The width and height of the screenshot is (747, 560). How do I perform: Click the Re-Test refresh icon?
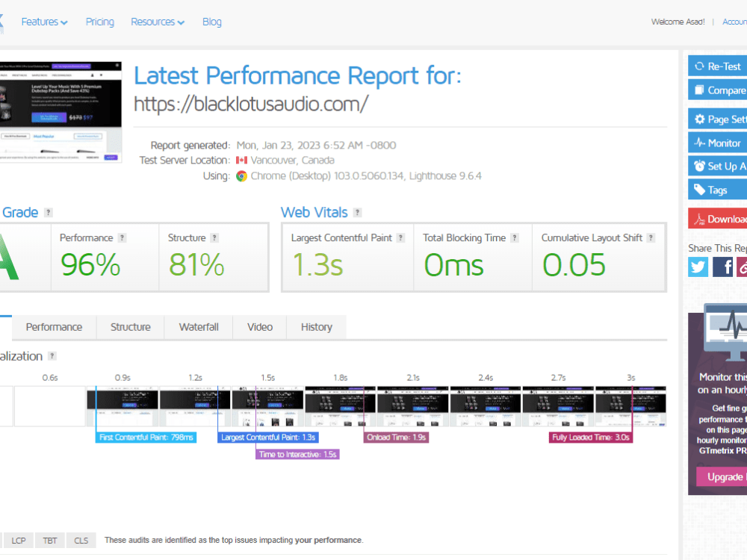point(699,66)
